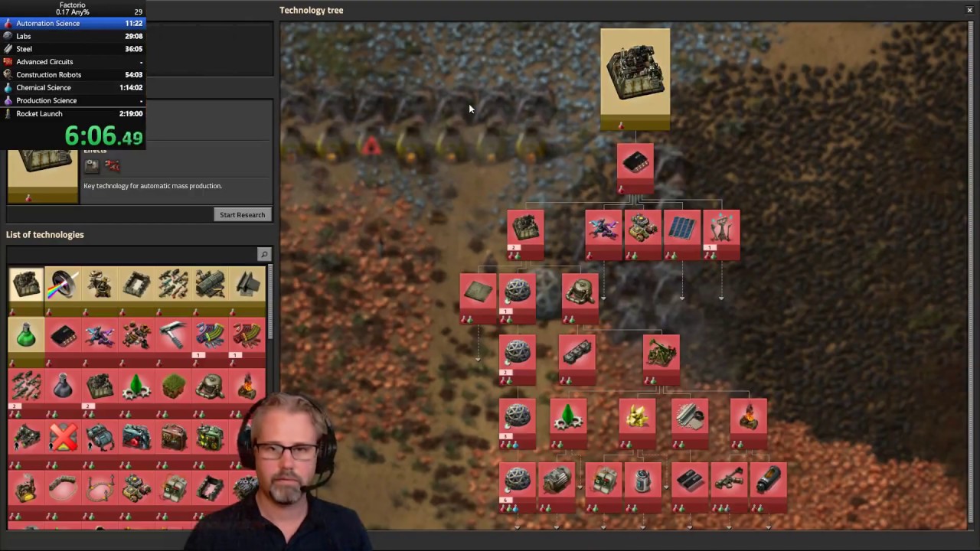Click the green gear node in the tree
The height and width of the screenshot is (551, 980).
tap(568, 423)
